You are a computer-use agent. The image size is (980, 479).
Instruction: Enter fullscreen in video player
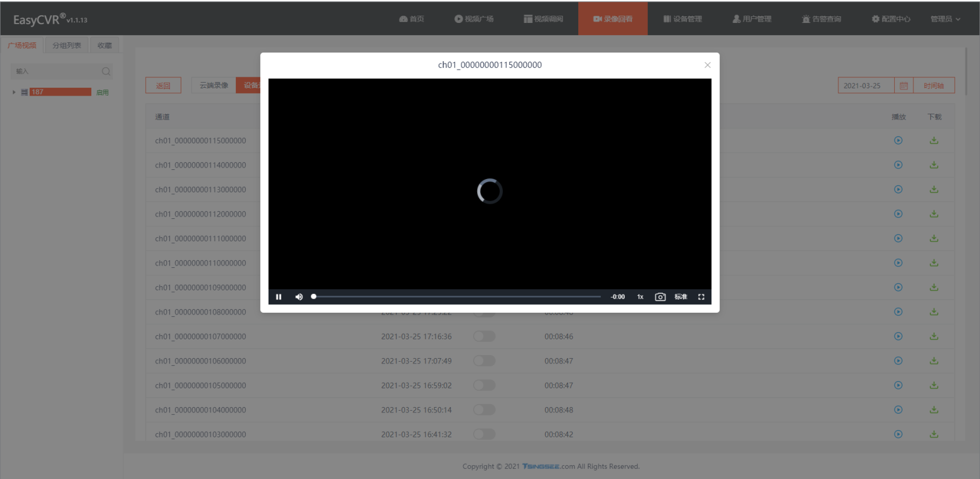pos(701,297)
